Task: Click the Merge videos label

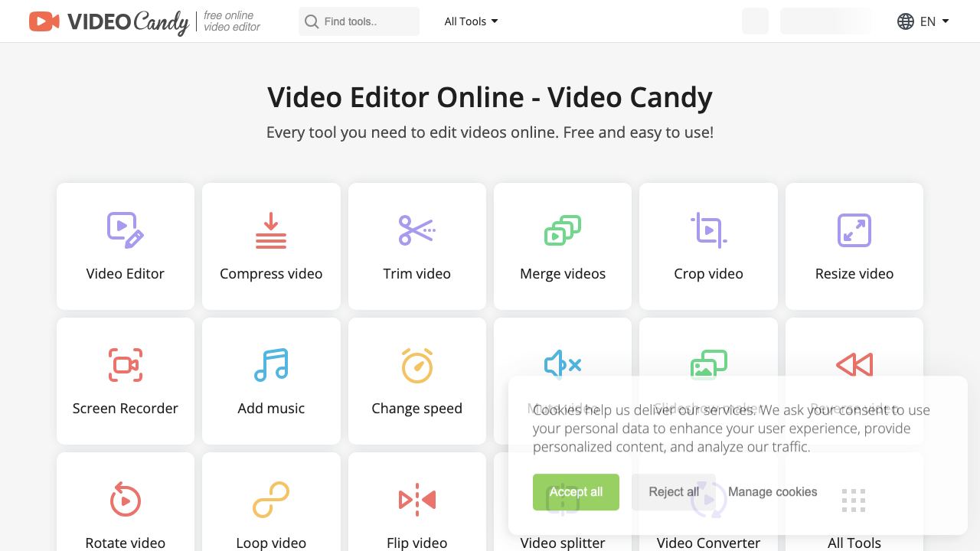Action: pos(563,274)
